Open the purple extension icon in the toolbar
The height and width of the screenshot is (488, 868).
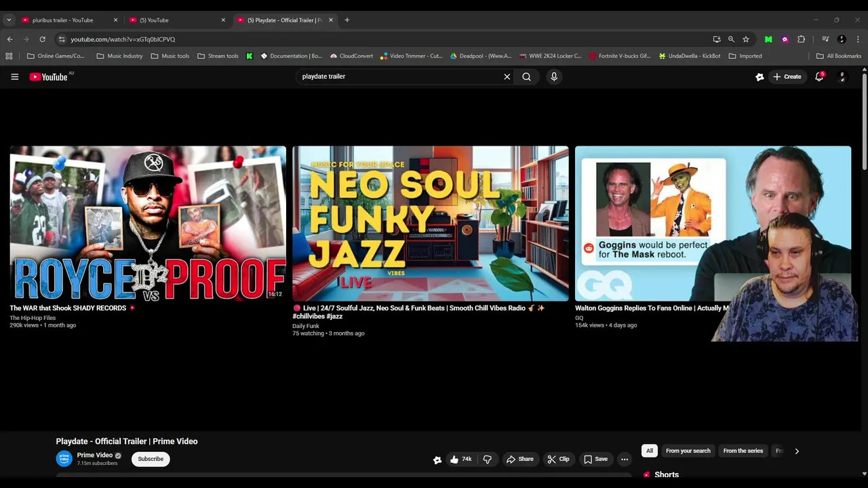point(785,39)
